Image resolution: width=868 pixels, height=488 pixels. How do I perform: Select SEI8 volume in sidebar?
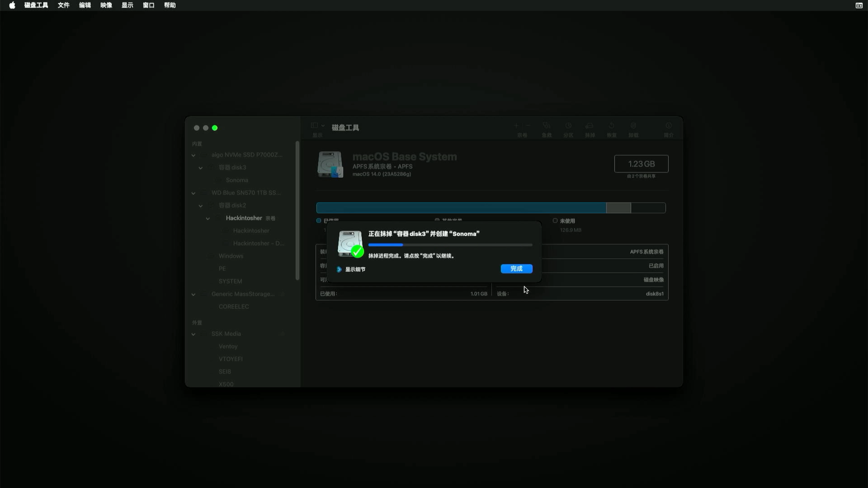tap(225, 371)
